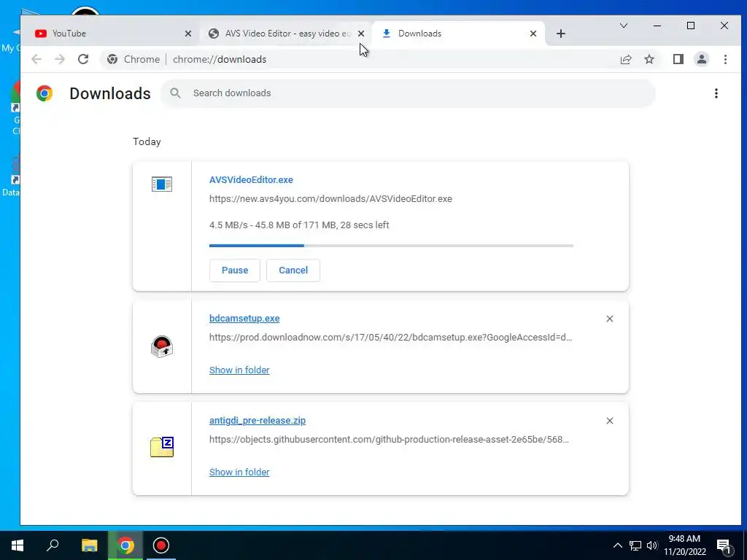Viewport: 747px width, 560px height.
Task: Click the AVSVideoEditor.exe source URL
Action: pyautogui.click(x=330, y=198)
